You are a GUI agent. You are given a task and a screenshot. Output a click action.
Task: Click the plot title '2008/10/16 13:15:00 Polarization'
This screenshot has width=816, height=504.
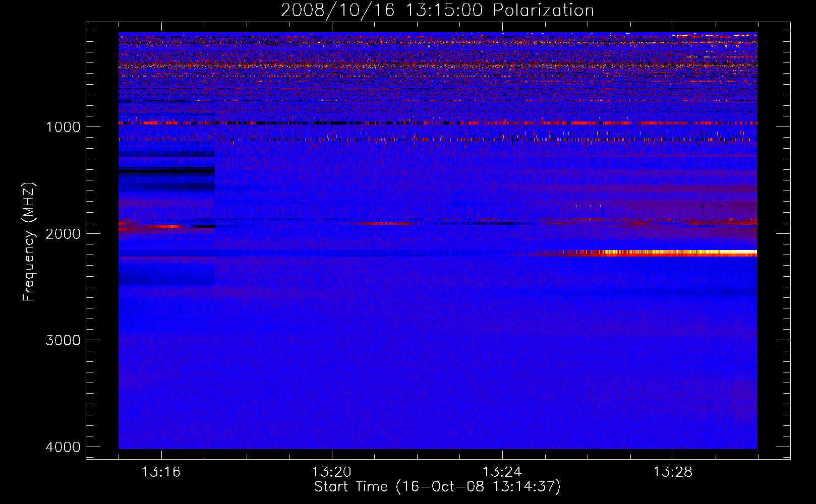pos(437,10)
